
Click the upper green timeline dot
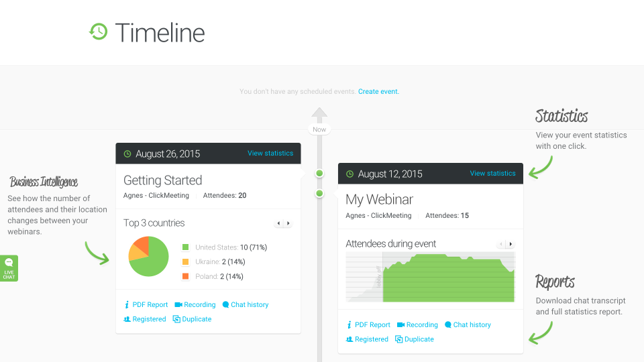319,173
